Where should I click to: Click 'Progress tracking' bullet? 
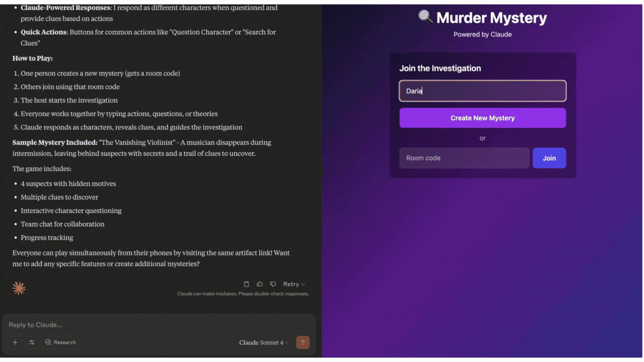[x=47, y=238]
